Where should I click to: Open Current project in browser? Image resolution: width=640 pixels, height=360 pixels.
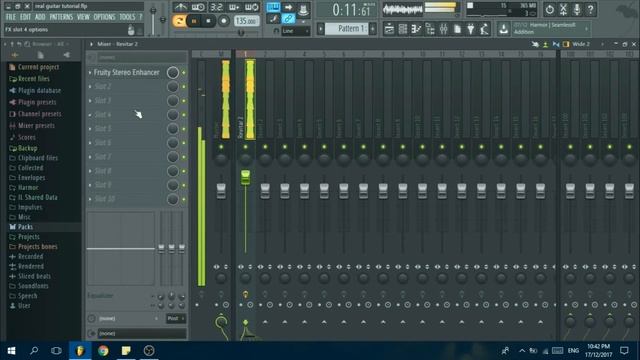38,67
